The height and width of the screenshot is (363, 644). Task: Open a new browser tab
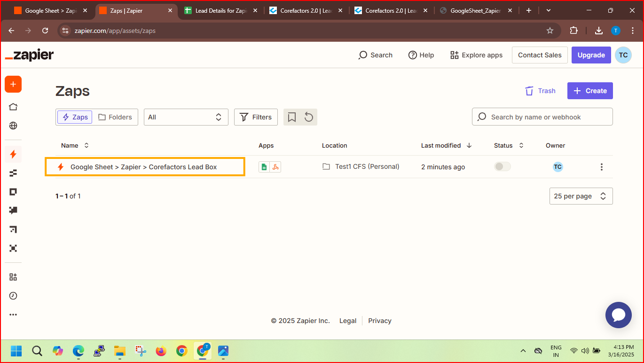point(529,10)
